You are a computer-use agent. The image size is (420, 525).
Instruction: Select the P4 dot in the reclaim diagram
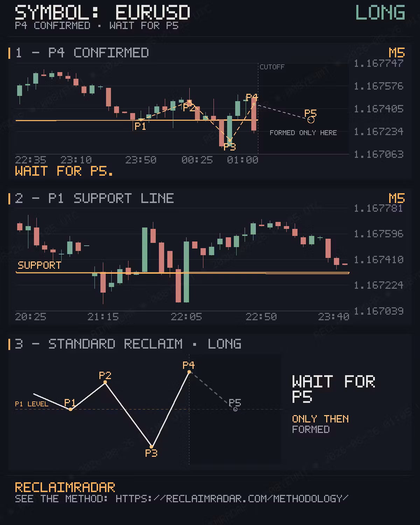click(189, 372)
